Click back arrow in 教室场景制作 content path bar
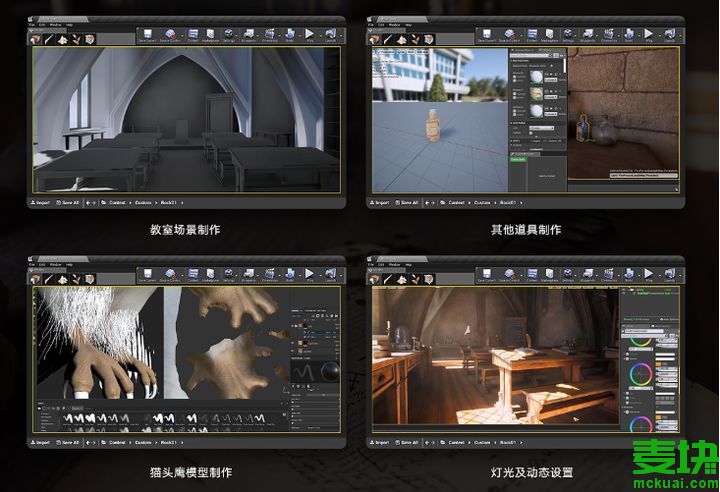This screenshot has width=720, height=492. [x=88, y=202]
